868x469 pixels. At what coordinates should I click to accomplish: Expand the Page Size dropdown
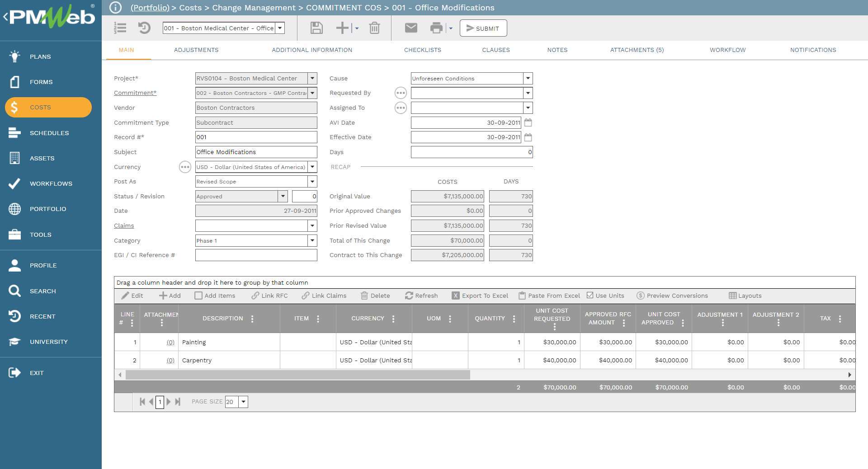(x=243, y=402)
